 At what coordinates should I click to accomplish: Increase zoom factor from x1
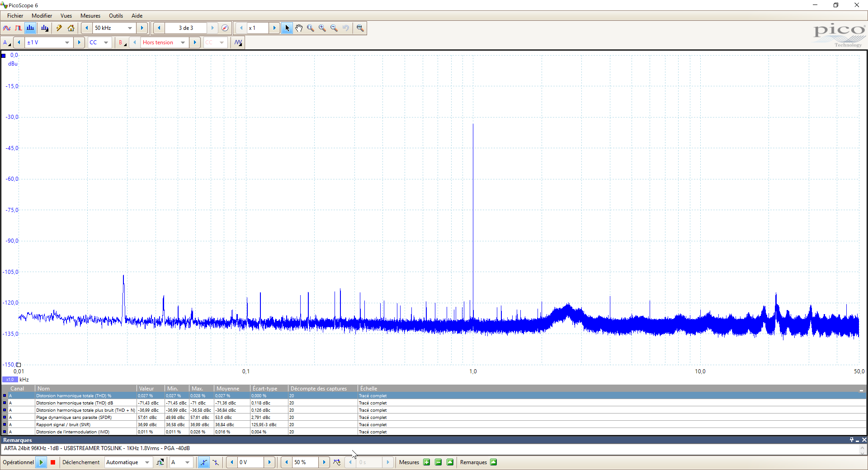tap(274, 28)
